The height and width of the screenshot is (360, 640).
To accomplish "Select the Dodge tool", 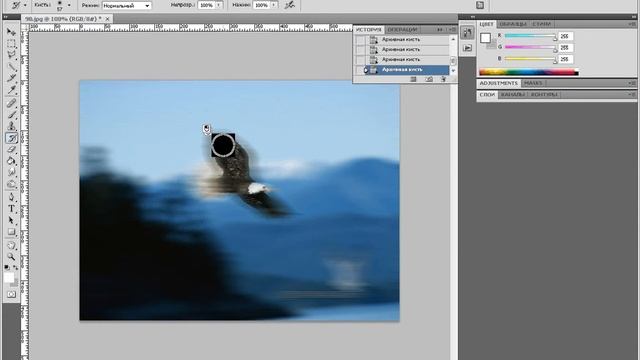I will [11, 184].
